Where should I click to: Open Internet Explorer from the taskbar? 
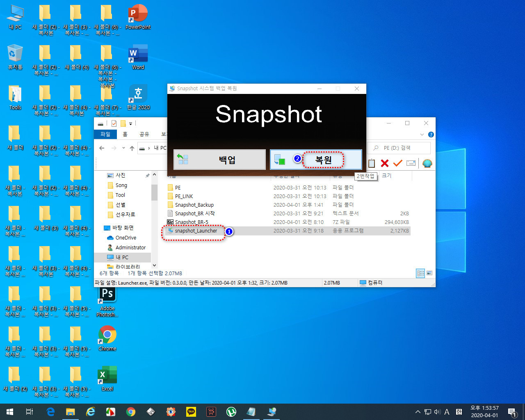click(x=91, y=412)
